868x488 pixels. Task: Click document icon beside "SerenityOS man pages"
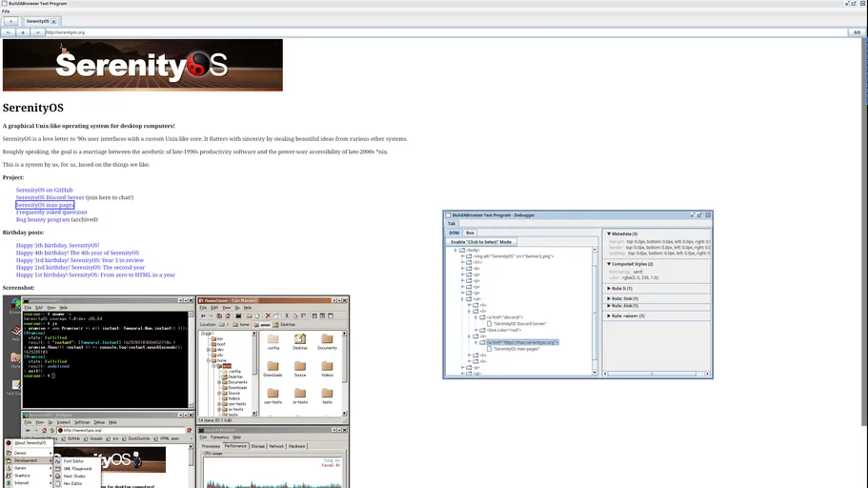pyautogui.click(x=490, y=349)
